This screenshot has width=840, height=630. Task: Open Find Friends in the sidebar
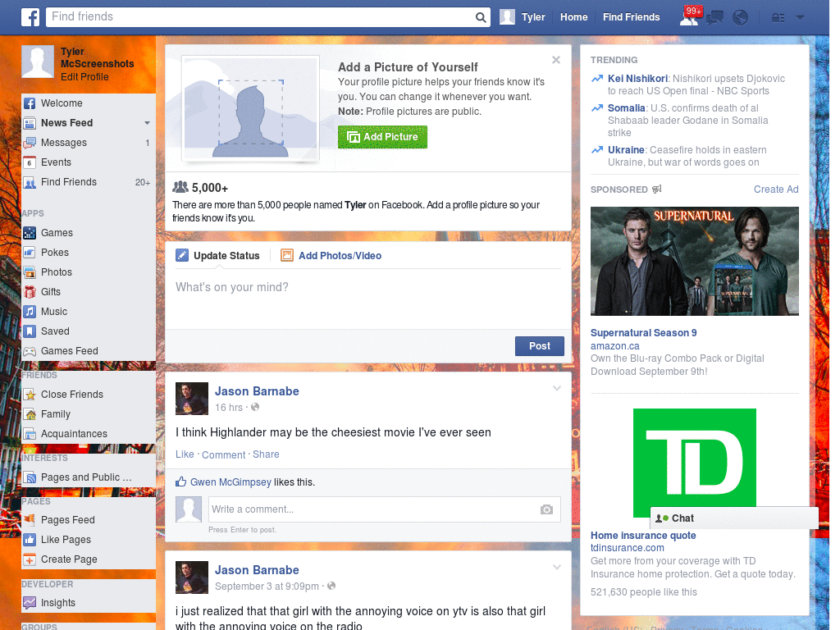click(x=89, y=182)
